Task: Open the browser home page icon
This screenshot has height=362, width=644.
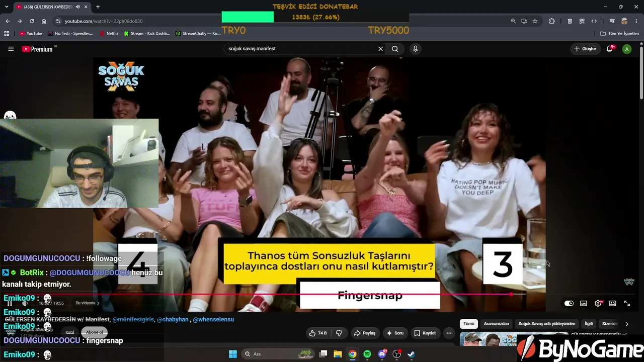Action: coord(44,21)
